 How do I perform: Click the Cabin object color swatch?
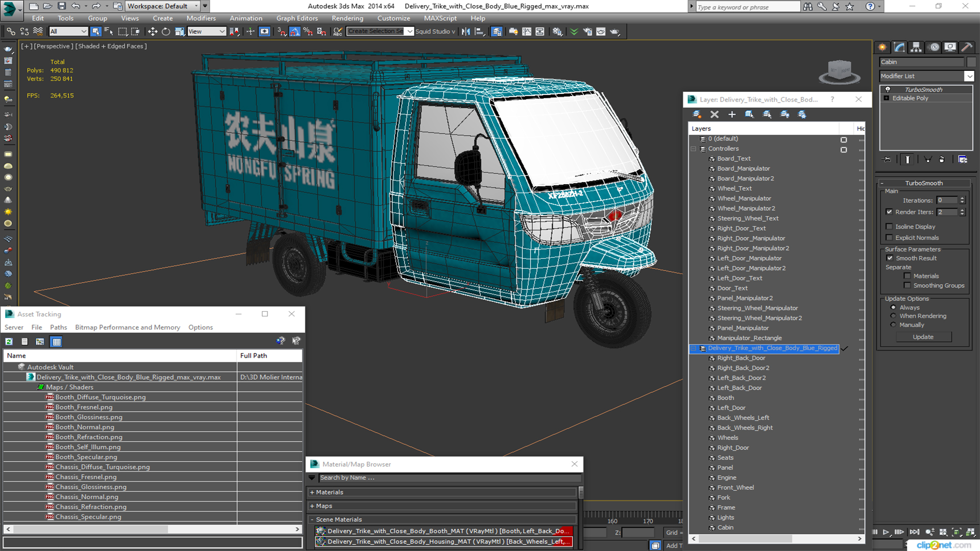(x=971, y=62)
